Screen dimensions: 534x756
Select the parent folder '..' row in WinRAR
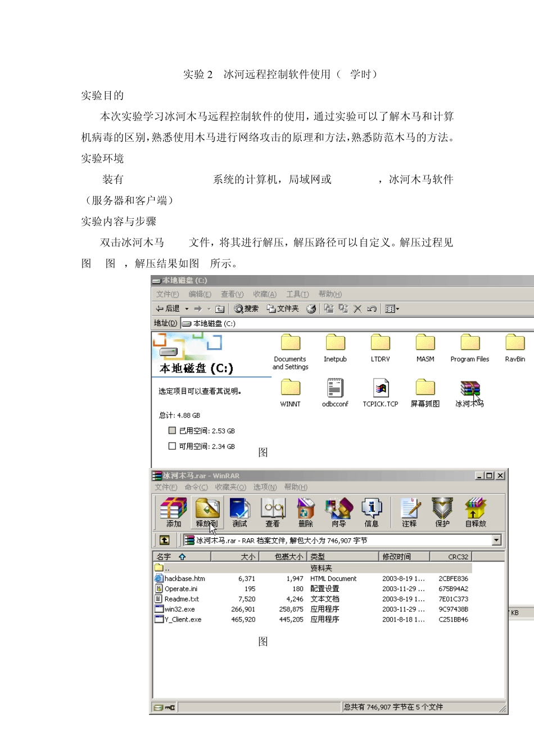tap(312, 568)
